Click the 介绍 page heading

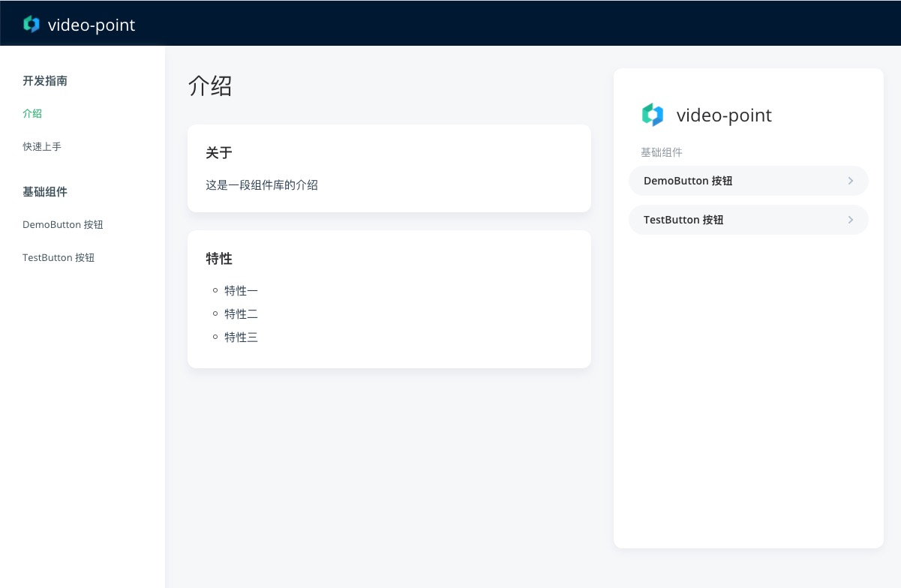[210, 85]
